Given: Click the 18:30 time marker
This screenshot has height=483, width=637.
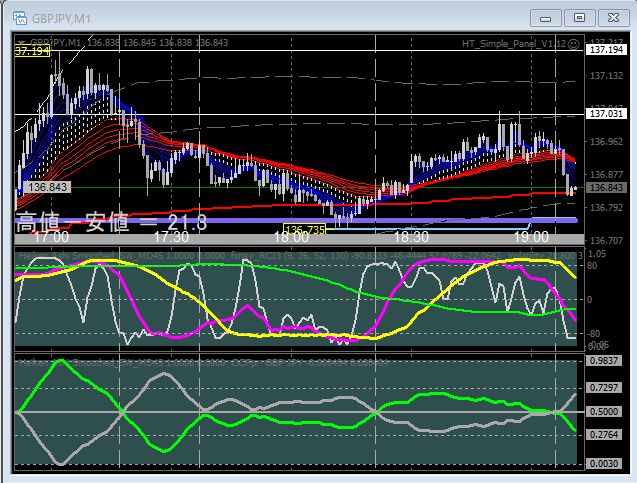Looking at the screenshot, I should pyautogui.click(x=412, y=238).
